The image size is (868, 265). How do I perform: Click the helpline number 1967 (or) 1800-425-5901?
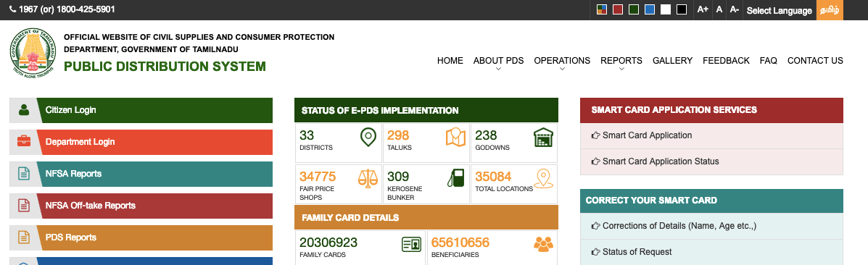[x=67, y=10]
